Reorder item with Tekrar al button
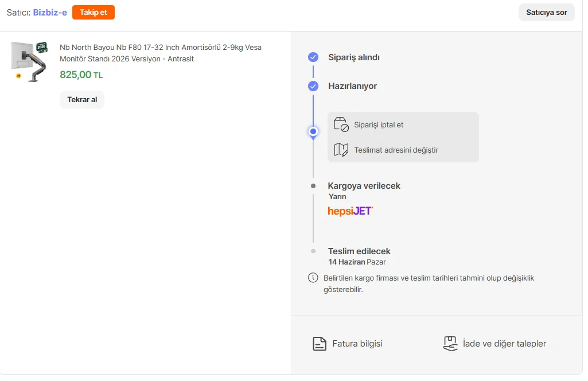The width and height of the screenshot is (588, 381). click(x=82, y=100)
